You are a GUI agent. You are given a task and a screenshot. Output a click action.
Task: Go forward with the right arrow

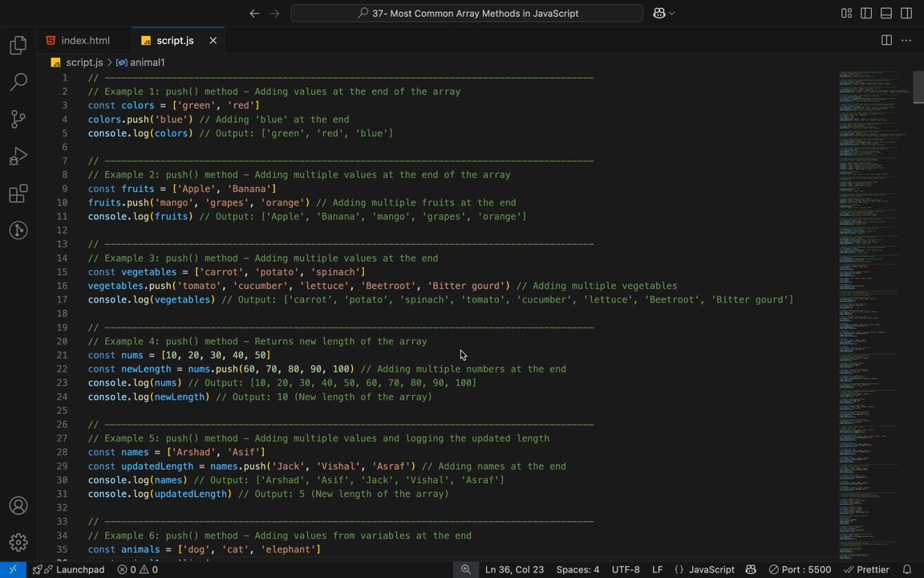(274, 13)
